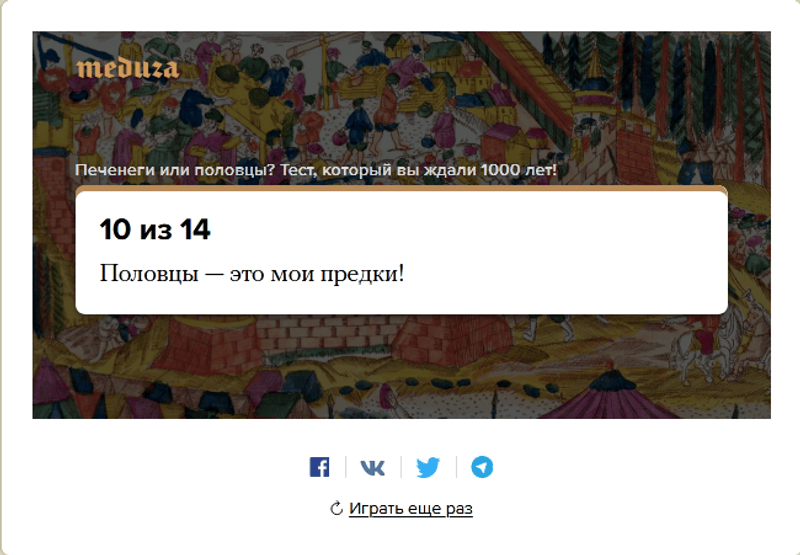800x555 pixels.
Task: Click the word "предки!" in the result text
Action: point(362,274)
